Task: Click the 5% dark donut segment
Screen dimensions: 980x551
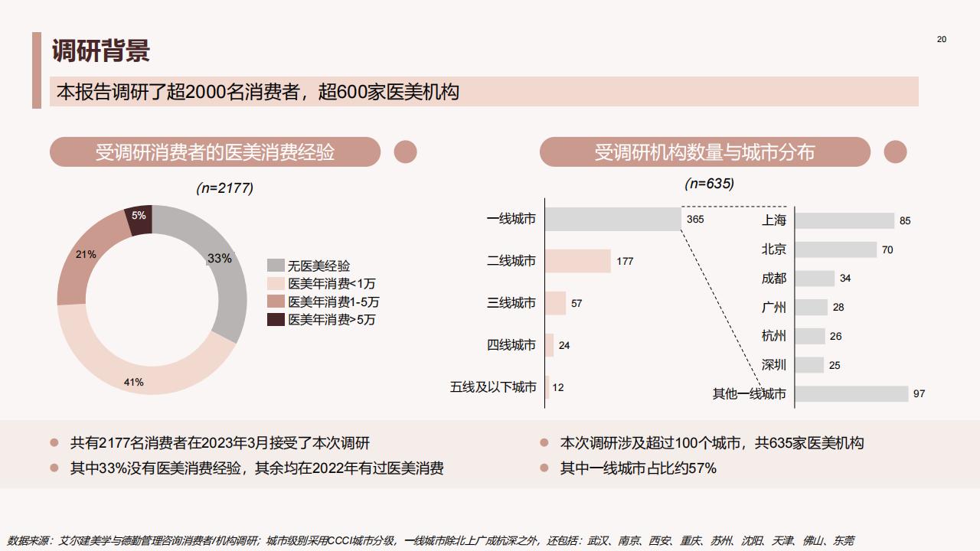Action: click(139, 219)
